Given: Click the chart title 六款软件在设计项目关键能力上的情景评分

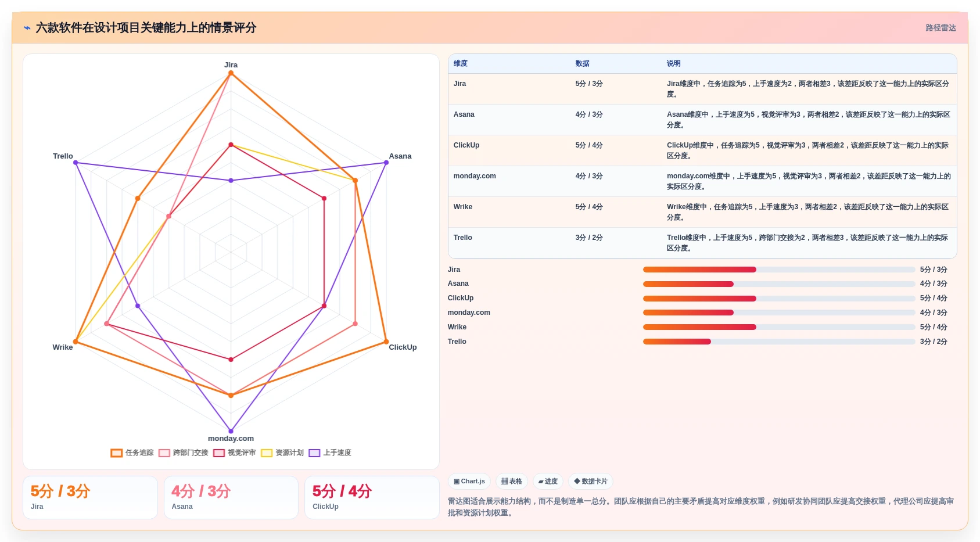Looking at the screenshot, I should [x=146, y=28].
